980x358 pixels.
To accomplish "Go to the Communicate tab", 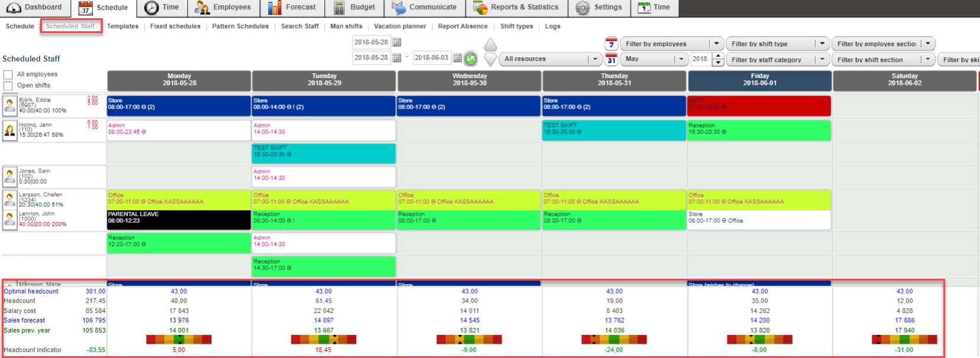I will [425, 8].
